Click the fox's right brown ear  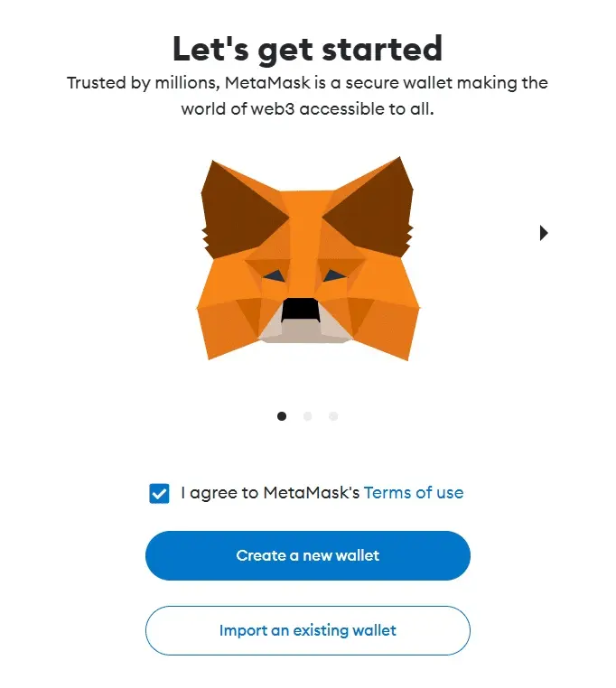tap(373, 210)
